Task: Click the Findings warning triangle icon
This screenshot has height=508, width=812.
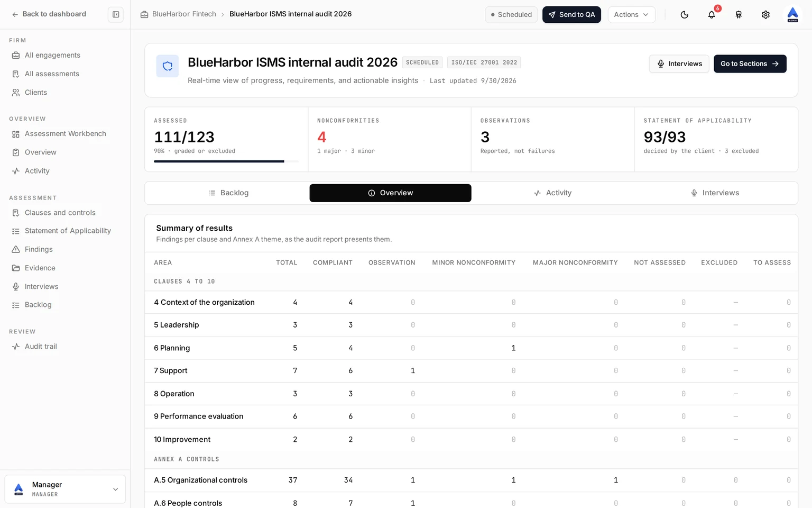Action: pos(16,249)
